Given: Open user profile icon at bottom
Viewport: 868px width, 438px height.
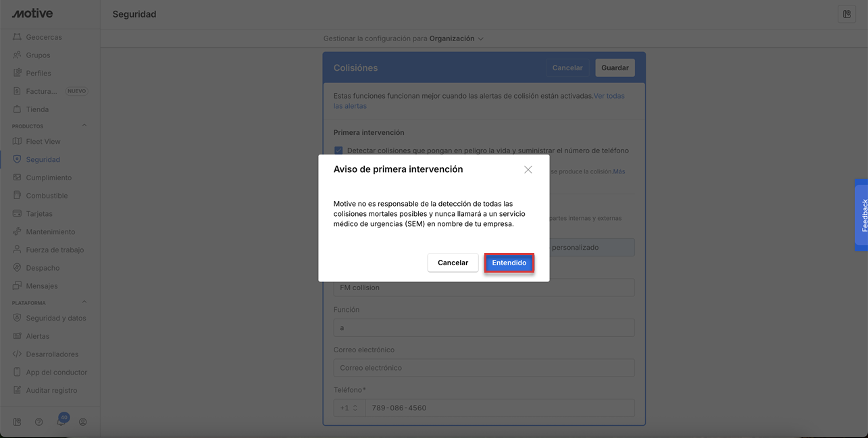Looking at the screenshot, I should 83,422.
